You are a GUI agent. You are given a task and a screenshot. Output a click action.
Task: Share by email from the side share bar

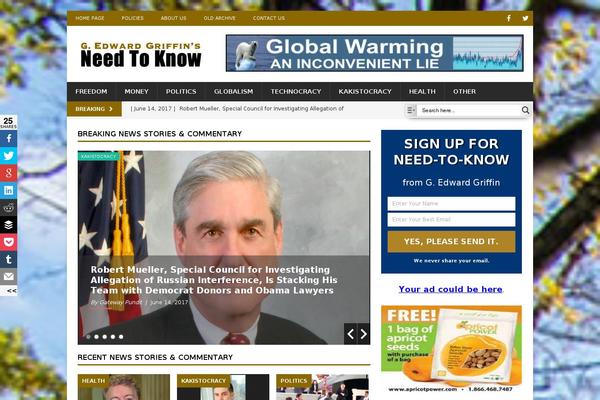[x=8, y=276]
